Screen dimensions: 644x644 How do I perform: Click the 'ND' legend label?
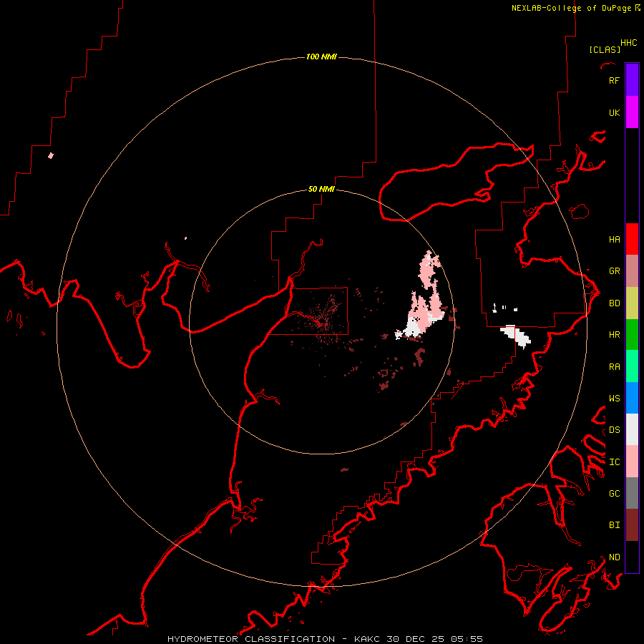614,557
